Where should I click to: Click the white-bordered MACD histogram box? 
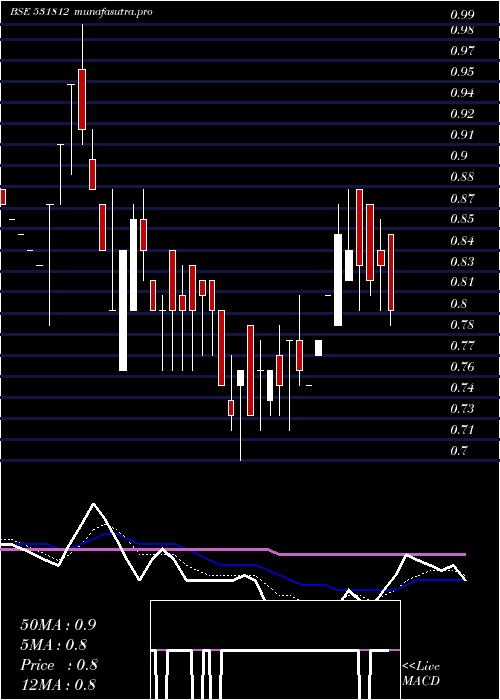(x=275, y=650)
